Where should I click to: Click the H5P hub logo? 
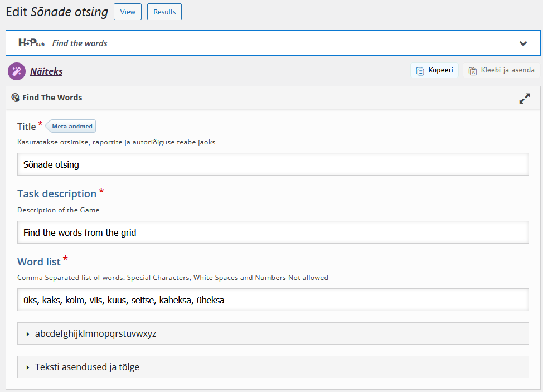pos(31,43)
